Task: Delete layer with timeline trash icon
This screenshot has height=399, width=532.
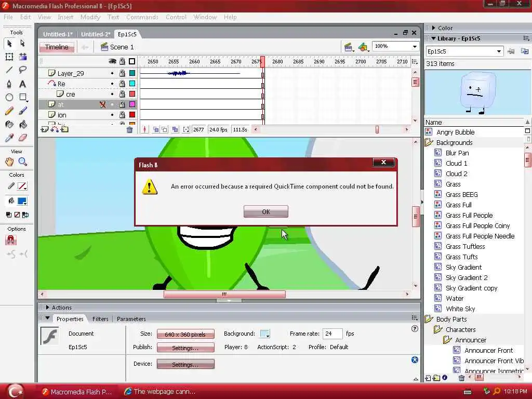Action: click(x=129, y=129)
